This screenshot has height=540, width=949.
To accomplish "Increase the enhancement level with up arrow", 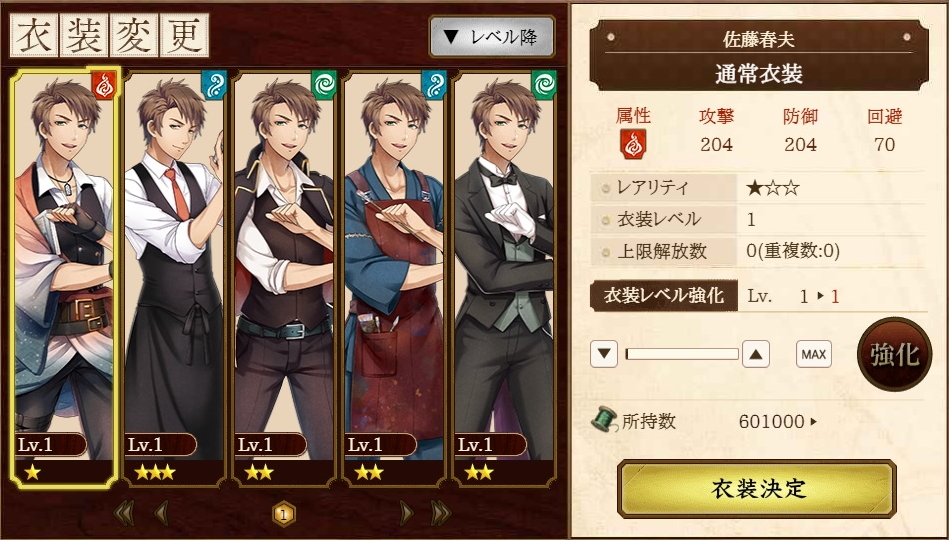I will point(755,354).
